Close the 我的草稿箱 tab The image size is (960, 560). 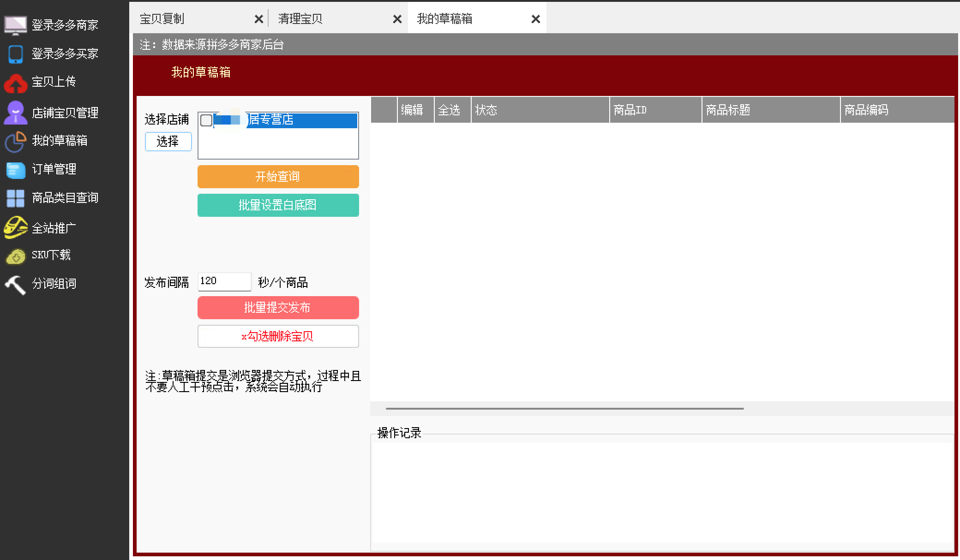pos(536,19)
